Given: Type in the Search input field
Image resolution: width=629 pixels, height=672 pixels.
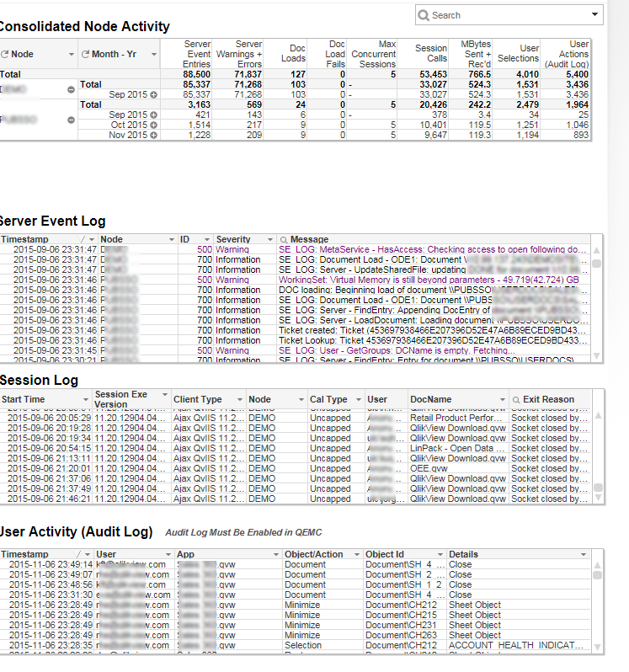Looking at the screenshot, I should point(505,15).
